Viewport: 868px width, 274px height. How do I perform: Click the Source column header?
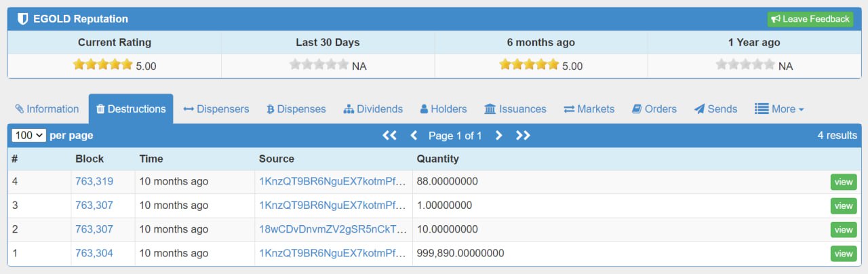pos(277,159)
